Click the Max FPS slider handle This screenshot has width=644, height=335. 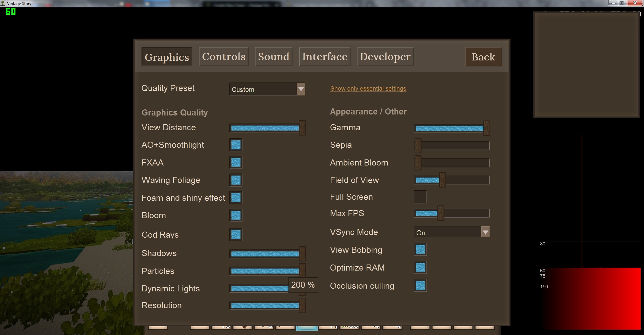(441, 213)
